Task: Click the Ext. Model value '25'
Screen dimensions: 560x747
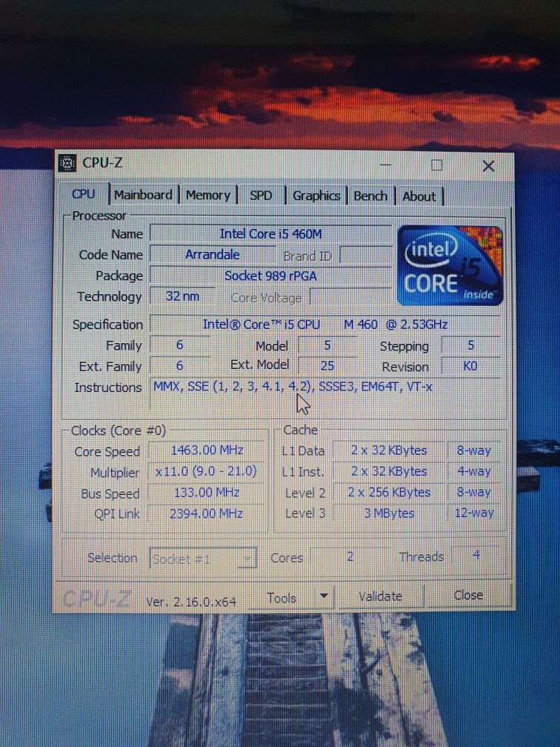Action: point(327,366)
